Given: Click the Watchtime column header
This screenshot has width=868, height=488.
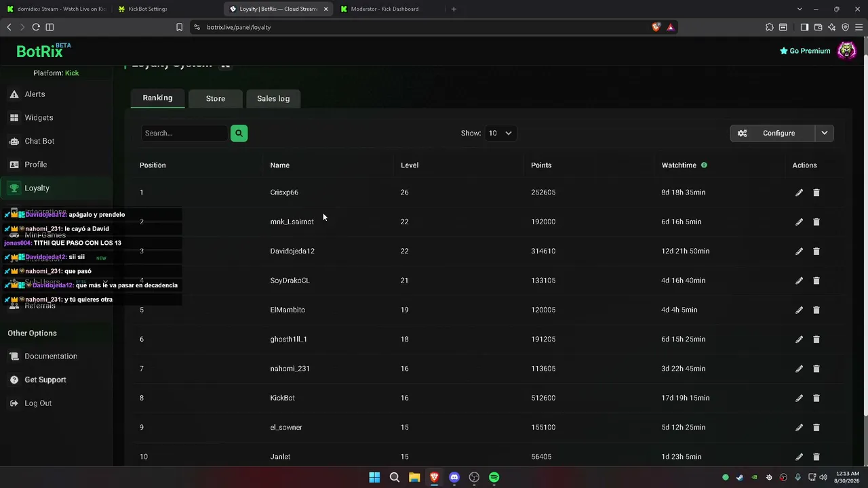Looking at the screenshot, I should tap(679, 165).
